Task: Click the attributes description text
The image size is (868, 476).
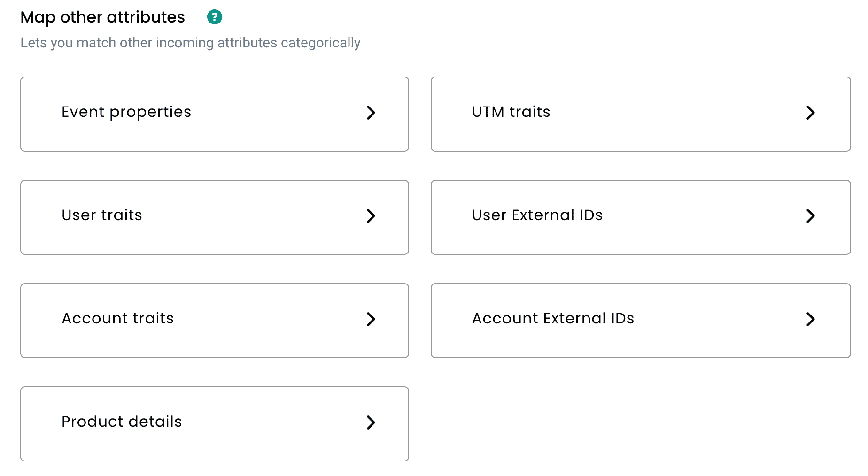Action: 190,42
